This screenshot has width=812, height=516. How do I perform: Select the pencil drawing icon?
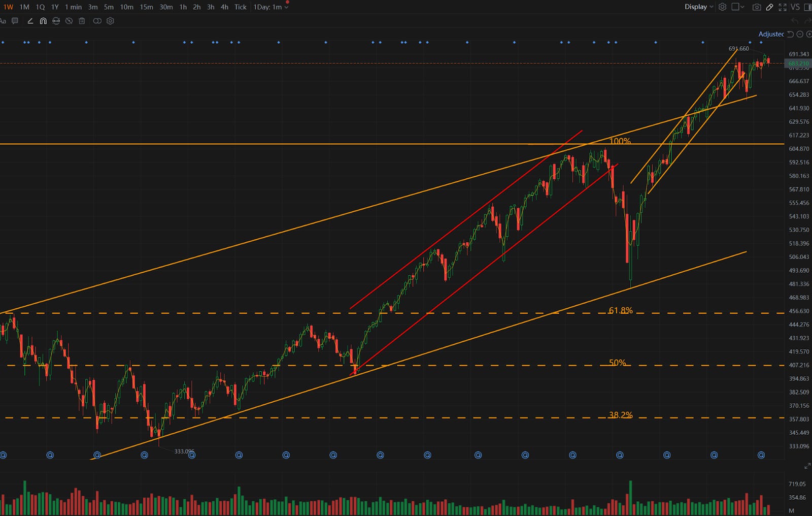[770, 7]
